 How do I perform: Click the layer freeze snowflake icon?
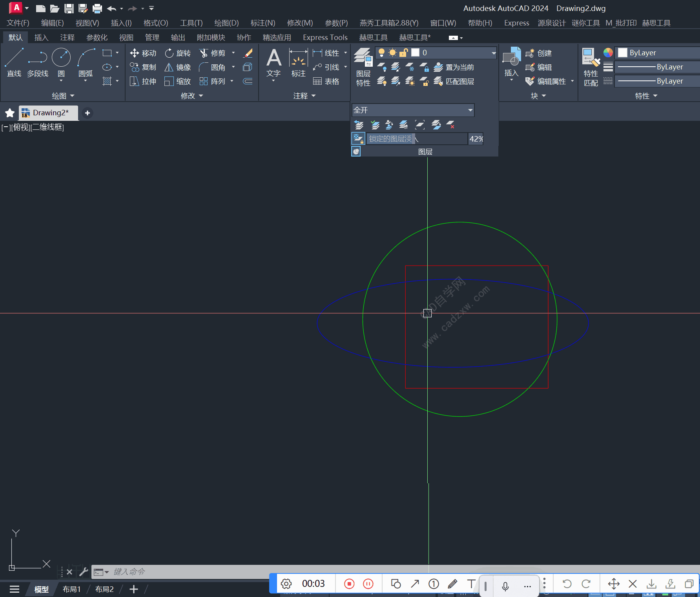(410, 67)
